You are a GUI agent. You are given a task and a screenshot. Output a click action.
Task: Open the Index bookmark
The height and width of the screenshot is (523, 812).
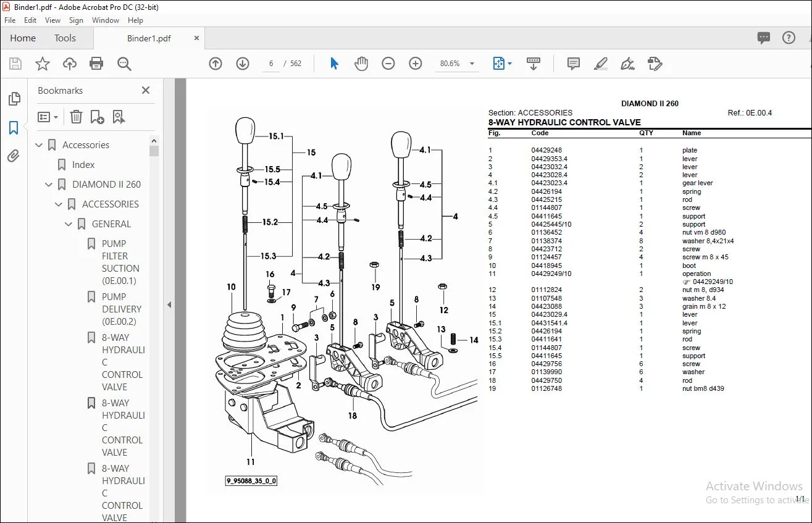(x=83, y=165)
